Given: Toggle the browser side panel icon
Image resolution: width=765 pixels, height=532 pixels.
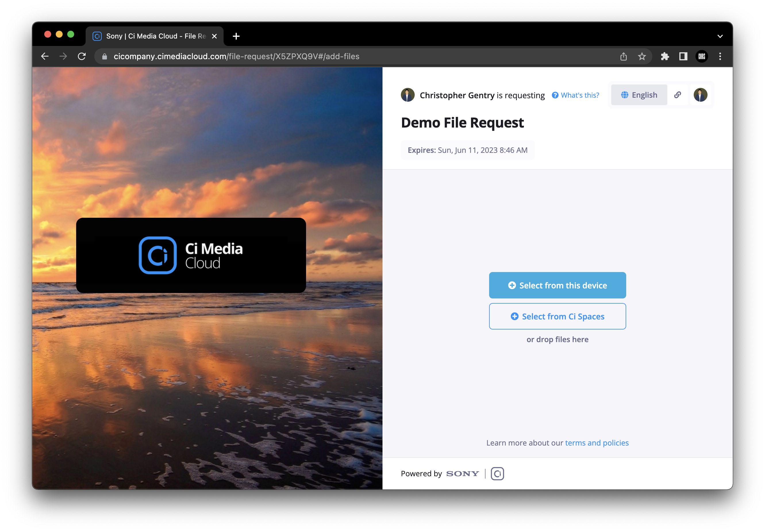Looking at the screenshot, I should point(683,57).
